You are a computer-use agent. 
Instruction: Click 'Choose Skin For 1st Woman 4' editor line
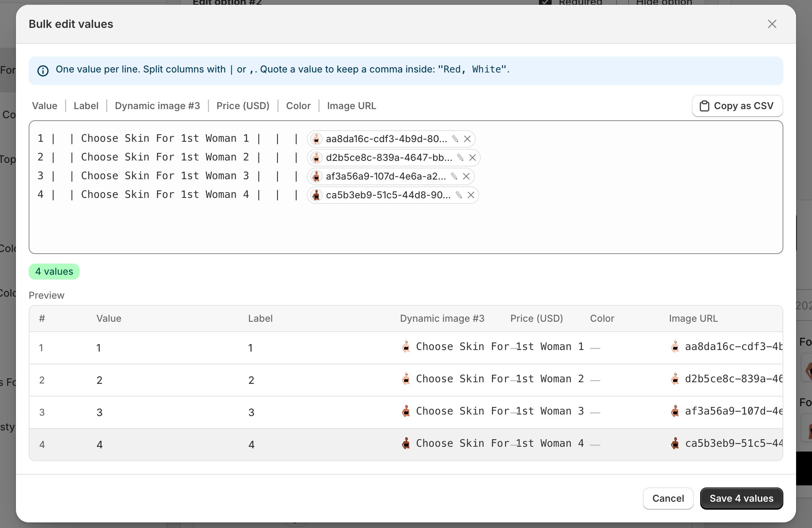(x=165, y=195)
